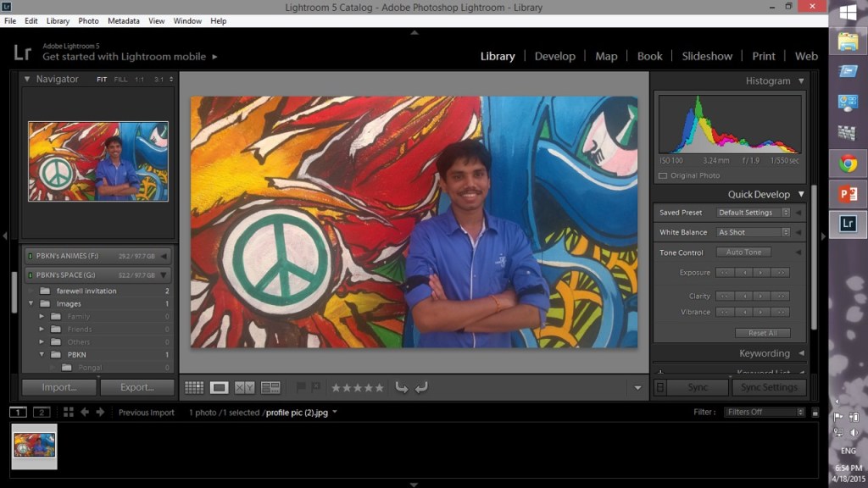The image size is (868, 488).
Task: Enable the Original Photo checkbox
Action: [x=663, y=175]
